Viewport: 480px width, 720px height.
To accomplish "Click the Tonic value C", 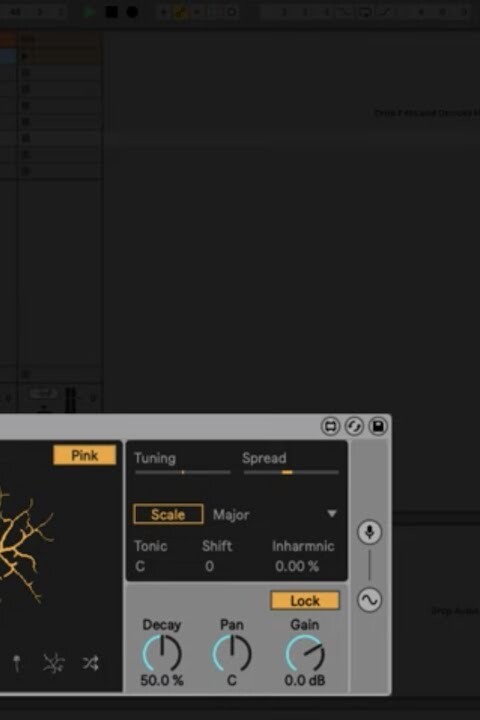I will [140, 567].
